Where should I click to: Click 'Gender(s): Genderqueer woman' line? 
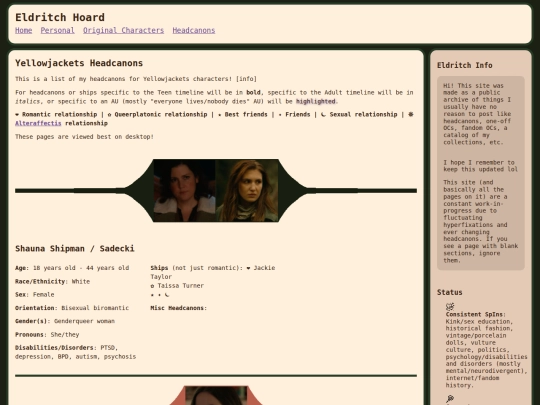coord(65,321)
